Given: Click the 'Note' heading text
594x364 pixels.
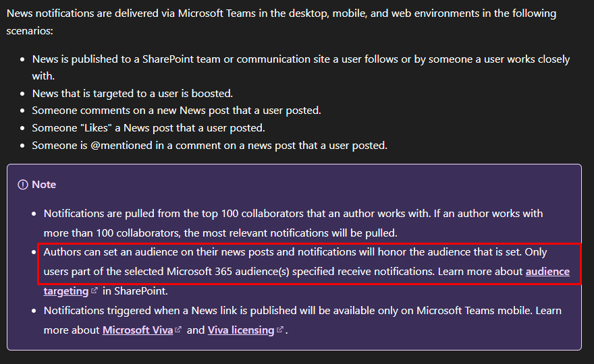Looking at the screenshot, I should [x=44, y=185].
